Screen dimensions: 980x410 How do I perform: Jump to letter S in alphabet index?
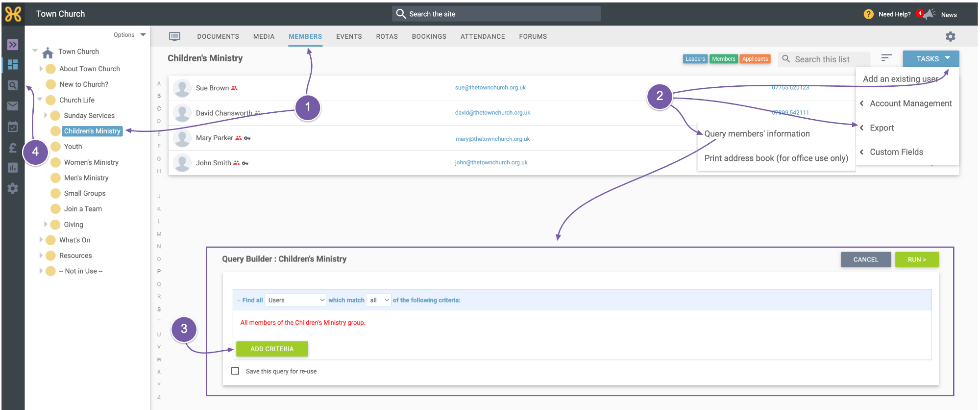pyautogui.click(x=159, y=309)
